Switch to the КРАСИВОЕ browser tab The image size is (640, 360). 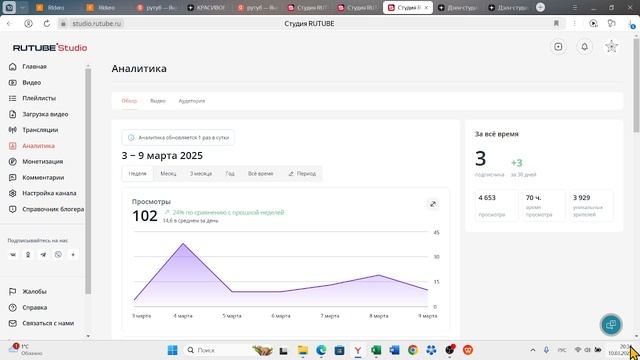pos(206,7)
